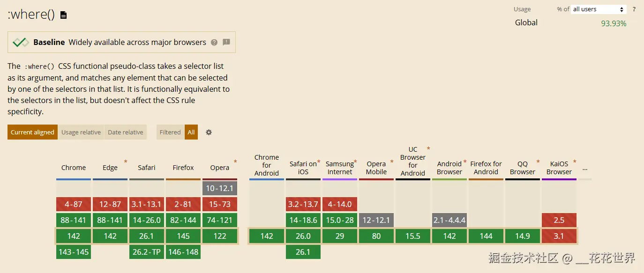Expand more browsers via the ellipsis column
This screenshot has height=273, width=644.
click(585, 169)
